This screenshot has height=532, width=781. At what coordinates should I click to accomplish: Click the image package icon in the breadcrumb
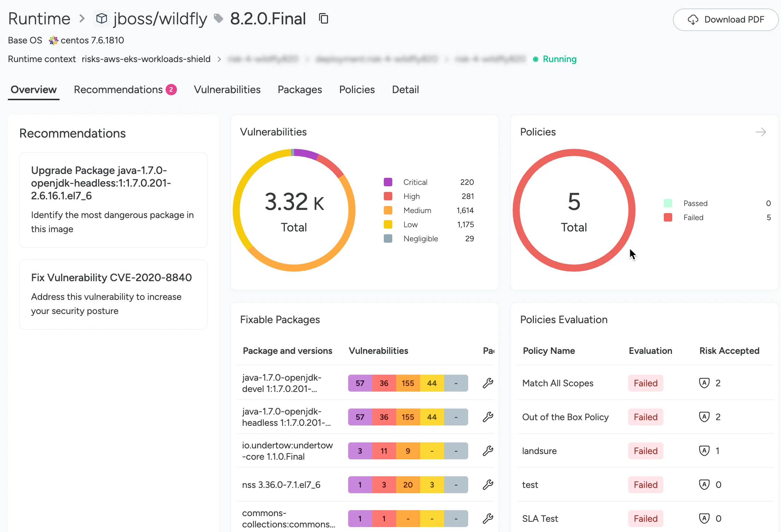(101, 18)
